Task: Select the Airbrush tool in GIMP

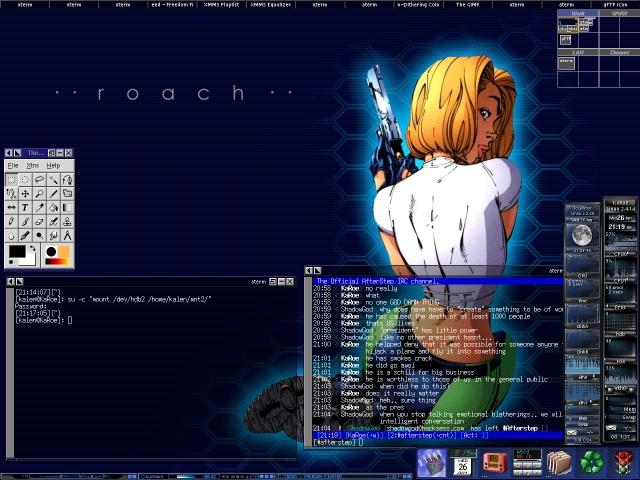Action: (53, 221)
